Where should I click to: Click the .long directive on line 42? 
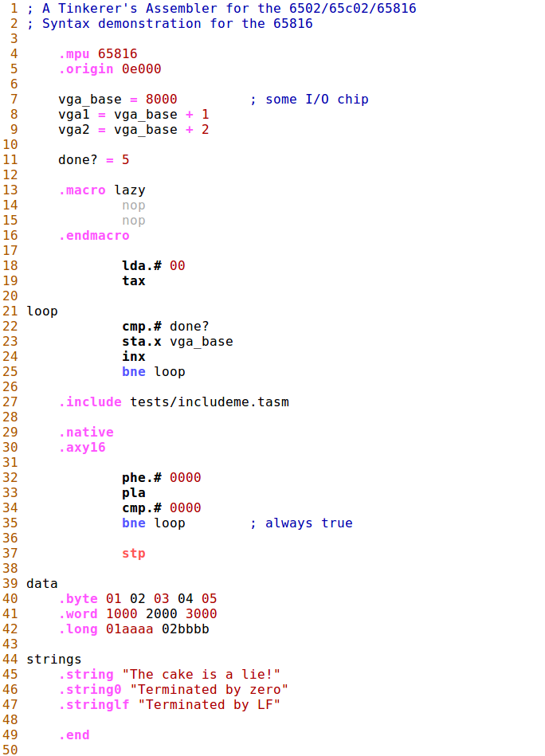point(78,629)
